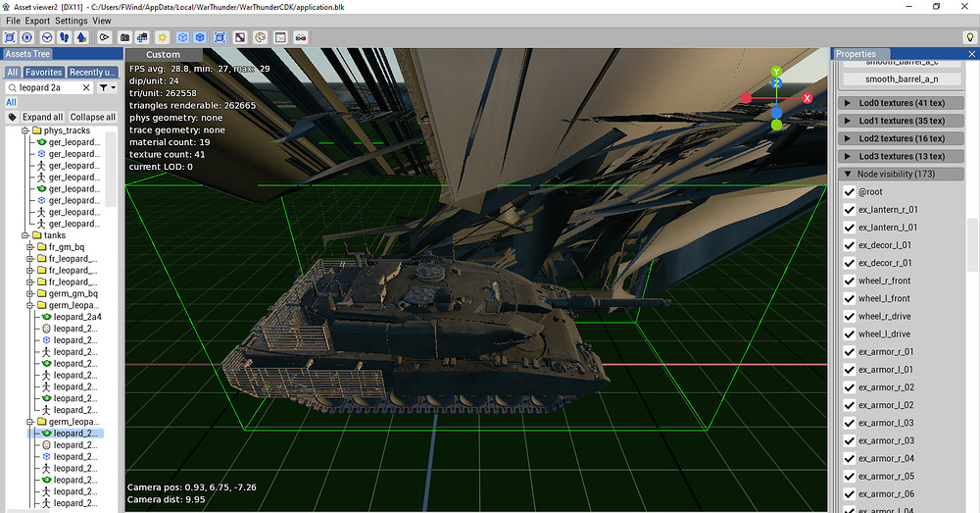
Task: Open the Settings menu
Action: coord(72,21)
